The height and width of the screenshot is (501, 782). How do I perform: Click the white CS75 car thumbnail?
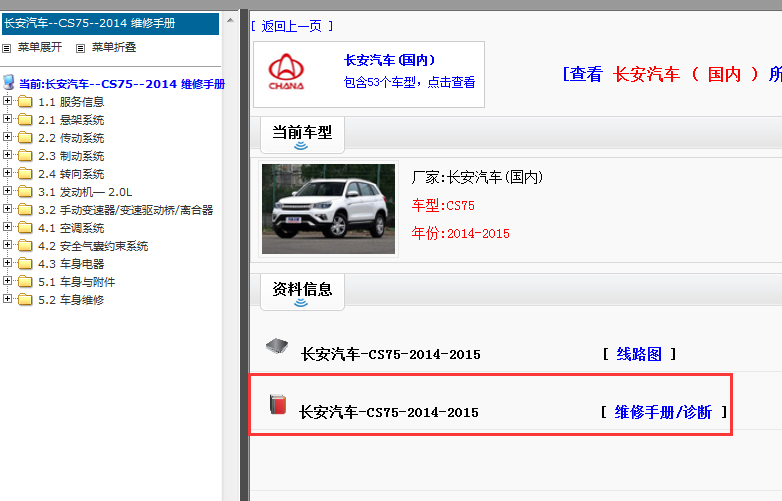click(x=328, y=209)
